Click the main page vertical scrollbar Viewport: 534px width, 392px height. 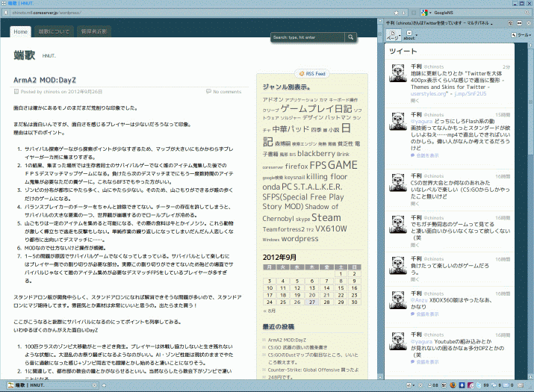380,199
